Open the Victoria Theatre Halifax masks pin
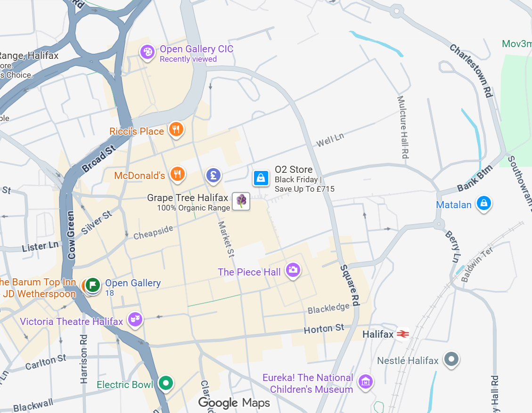 (x=135, y=320)
